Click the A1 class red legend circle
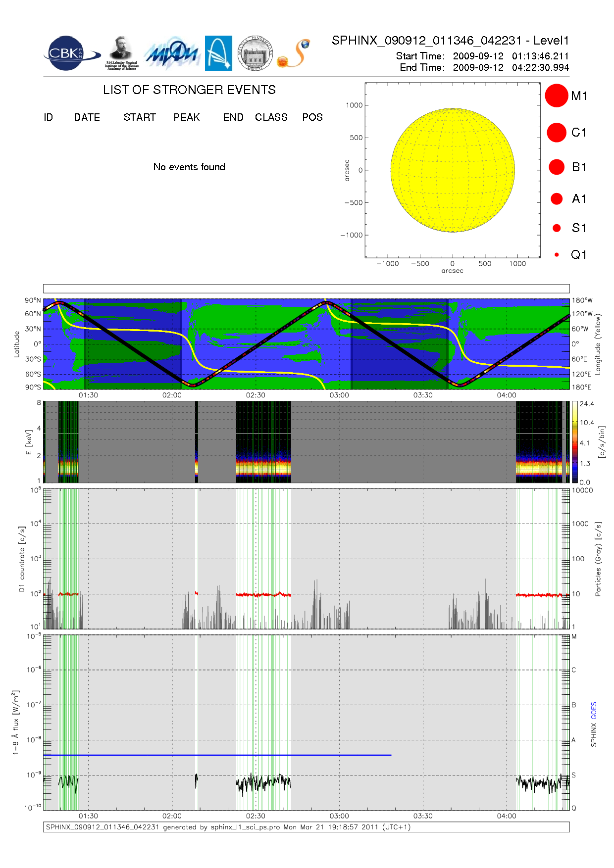The height and width of the screenshot is (868, 614). click(x=556, y=198)
